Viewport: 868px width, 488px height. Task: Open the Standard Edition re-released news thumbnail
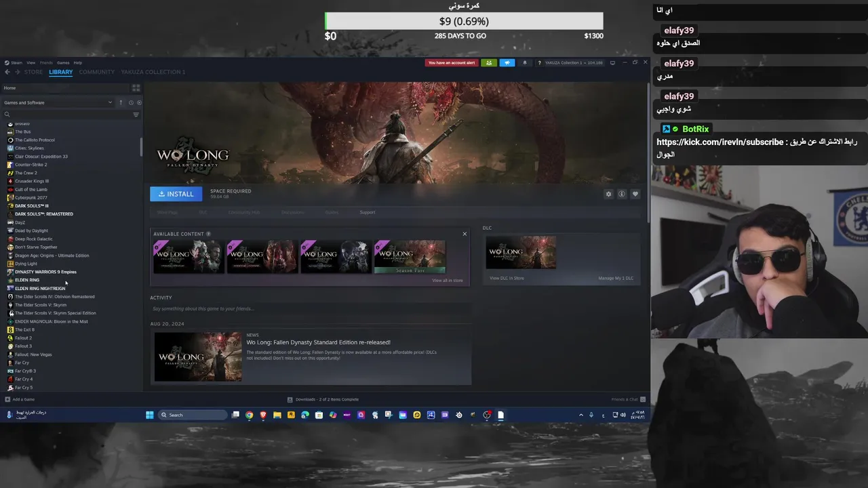pos(198,357)
